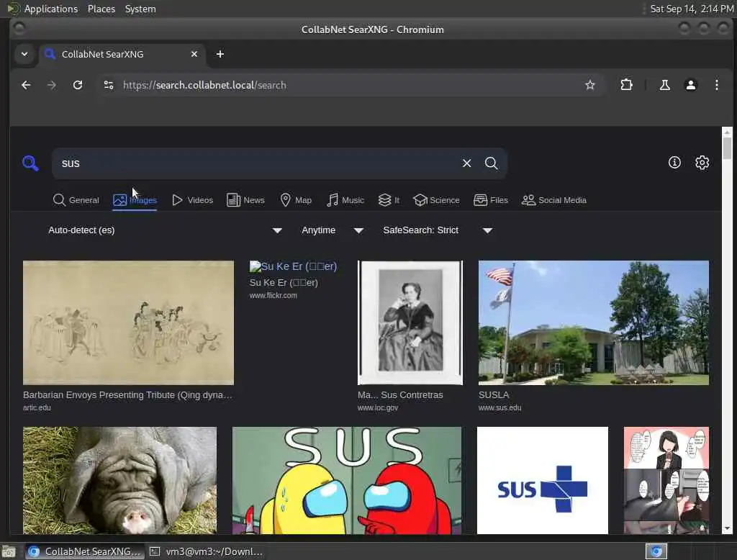Open the System menu
Viewport: 737px width, 560px height.
click(140, 9)
